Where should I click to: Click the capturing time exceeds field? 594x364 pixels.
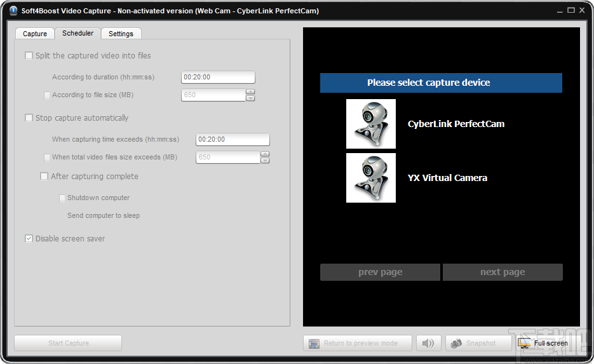coord(233,139)
